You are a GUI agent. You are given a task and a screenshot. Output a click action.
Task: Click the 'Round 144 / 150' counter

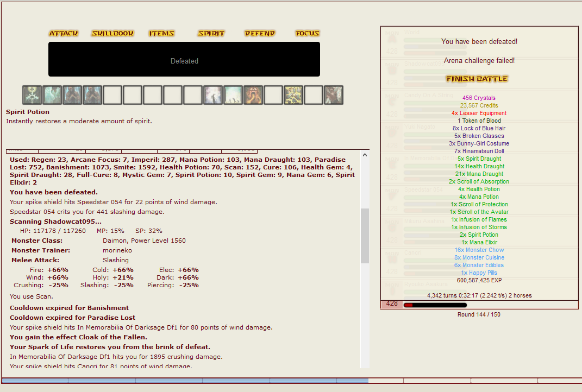pyautogui.click(x=479, y=314)
